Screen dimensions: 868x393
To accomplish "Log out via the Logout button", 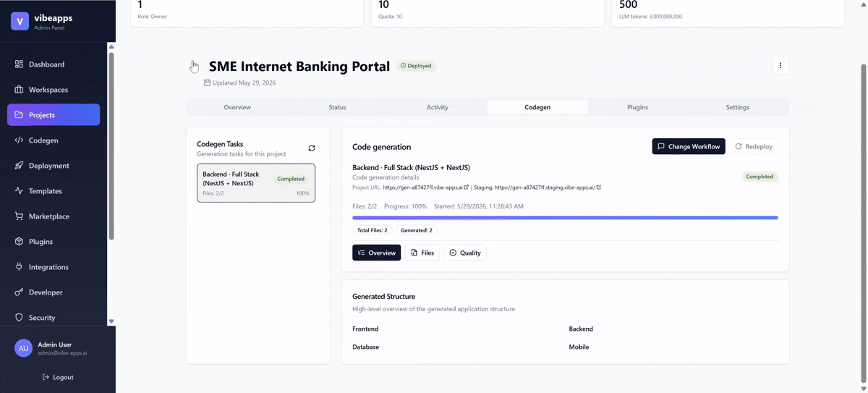I will point(58,377).
